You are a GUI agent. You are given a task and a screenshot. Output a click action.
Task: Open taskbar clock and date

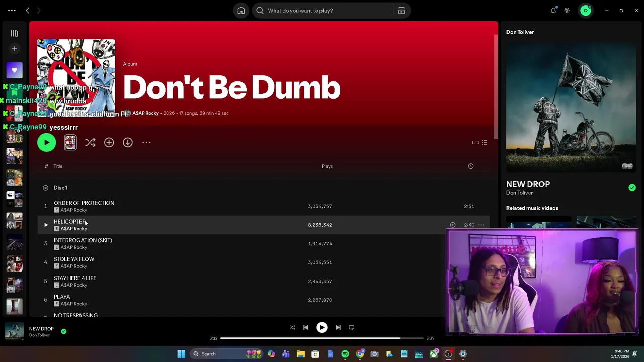click(x=621, y=354)
